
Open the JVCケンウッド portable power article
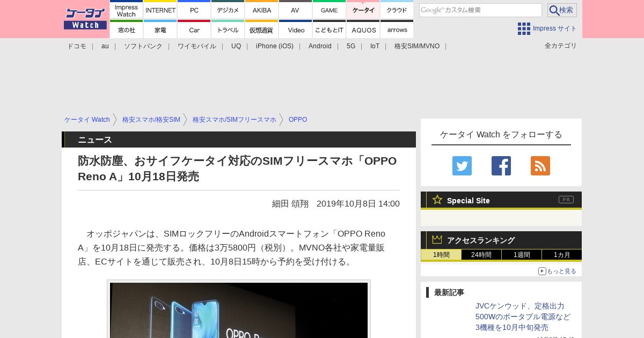pos(523,317)
